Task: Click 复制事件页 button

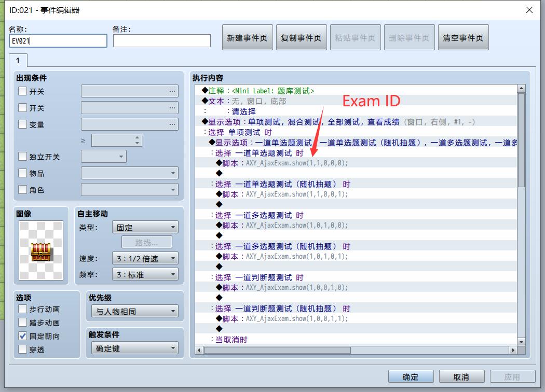Action: click(x=302, y=37)
